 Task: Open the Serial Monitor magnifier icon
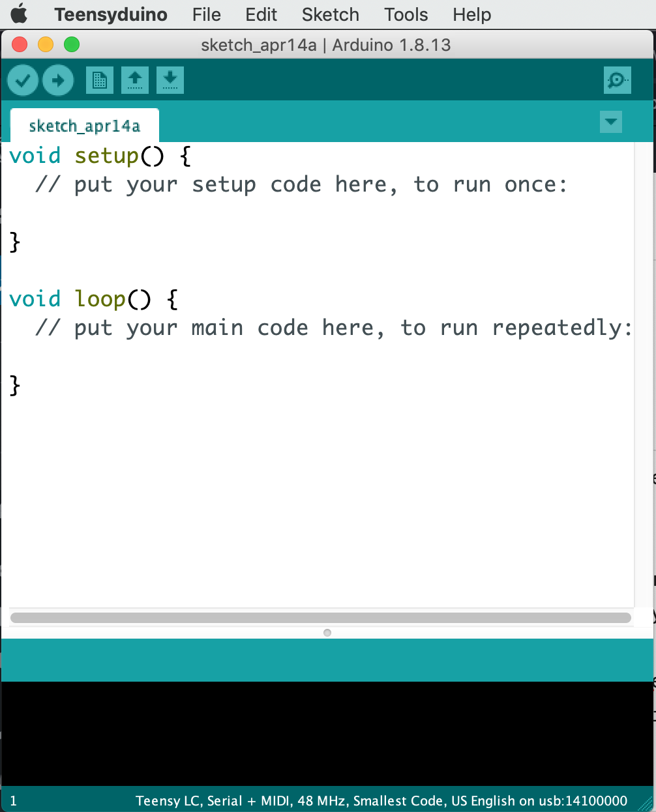(618, 80)
